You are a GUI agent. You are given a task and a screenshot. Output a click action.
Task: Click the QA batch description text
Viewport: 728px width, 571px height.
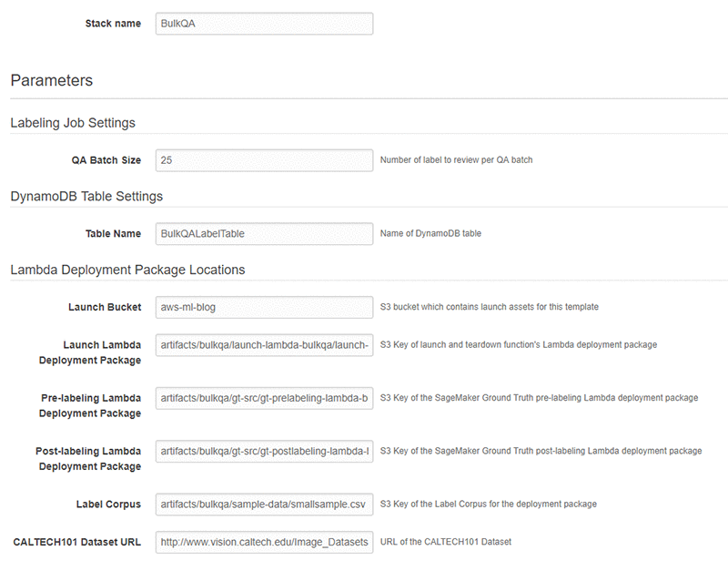(457, 159)
